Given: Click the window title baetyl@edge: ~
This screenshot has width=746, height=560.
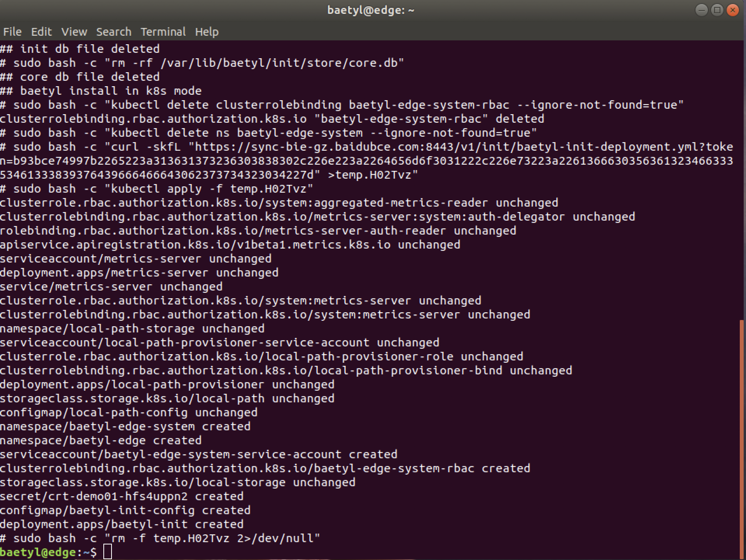Looking at the screenshot, I should pos(371,10).
